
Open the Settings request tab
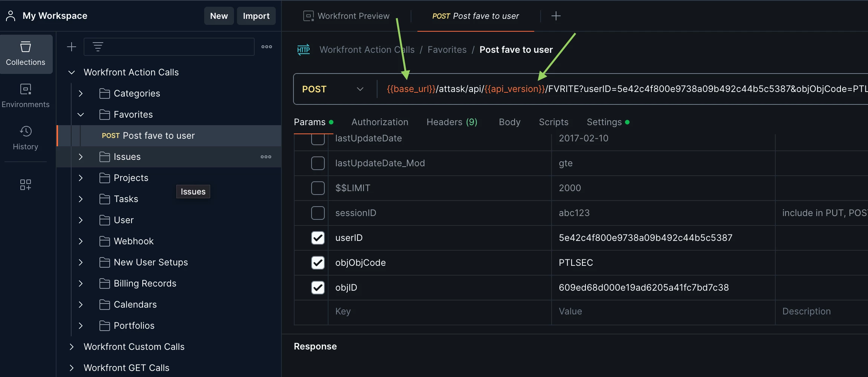(x=608, y=122)
